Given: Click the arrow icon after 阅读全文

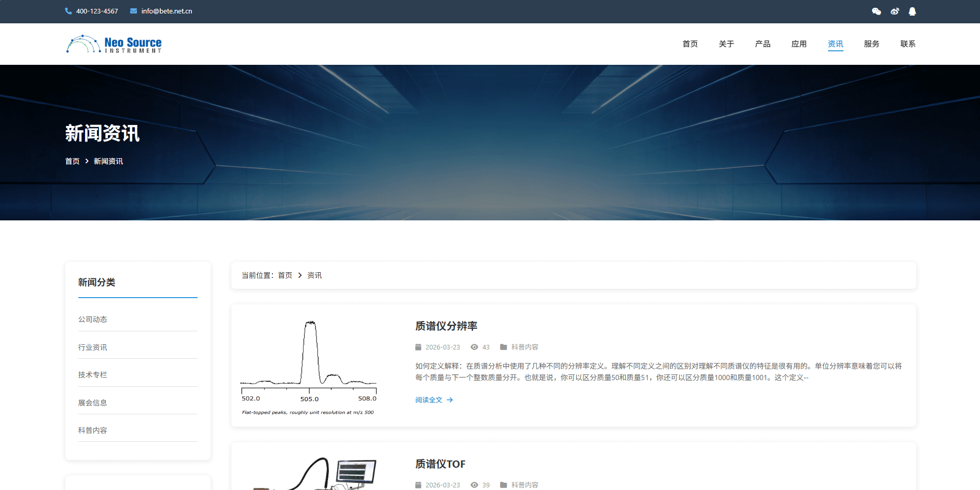Looking at the screenshot, I should coord(450,400).
